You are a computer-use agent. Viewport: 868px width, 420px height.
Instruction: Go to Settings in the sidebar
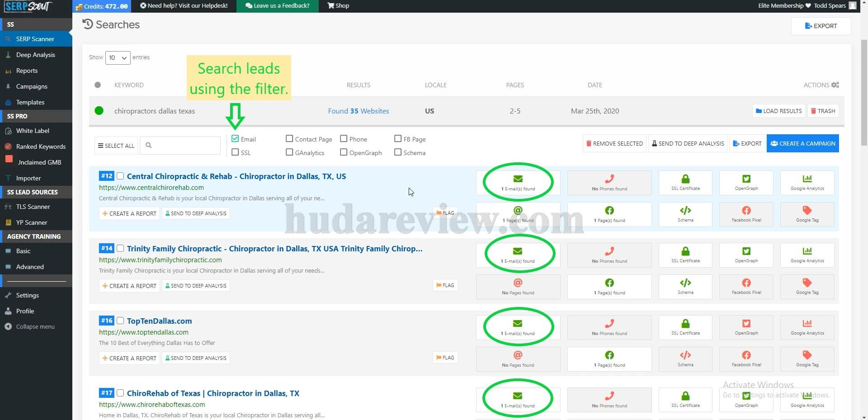point(27,295)
